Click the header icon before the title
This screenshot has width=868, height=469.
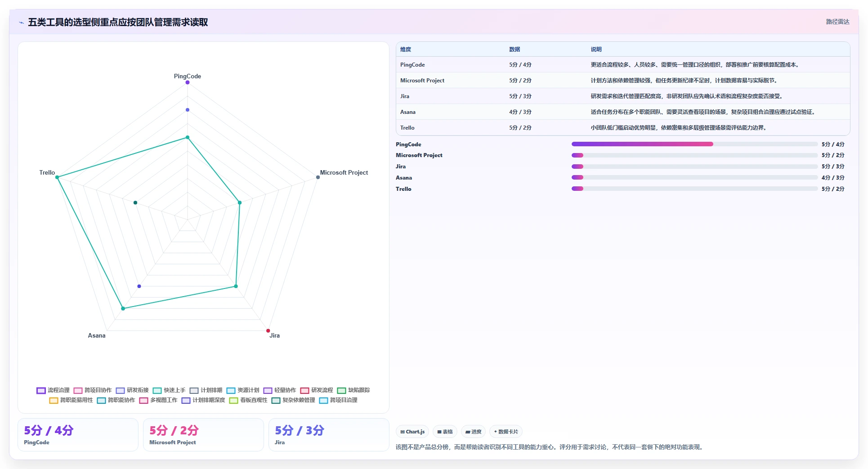(x=21, y=23)
